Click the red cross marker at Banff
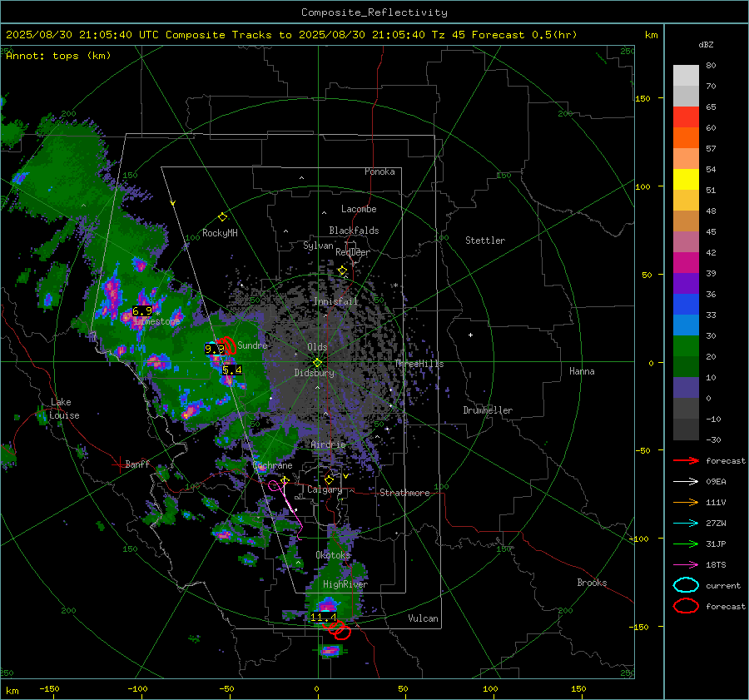 [x=119, y=464]
